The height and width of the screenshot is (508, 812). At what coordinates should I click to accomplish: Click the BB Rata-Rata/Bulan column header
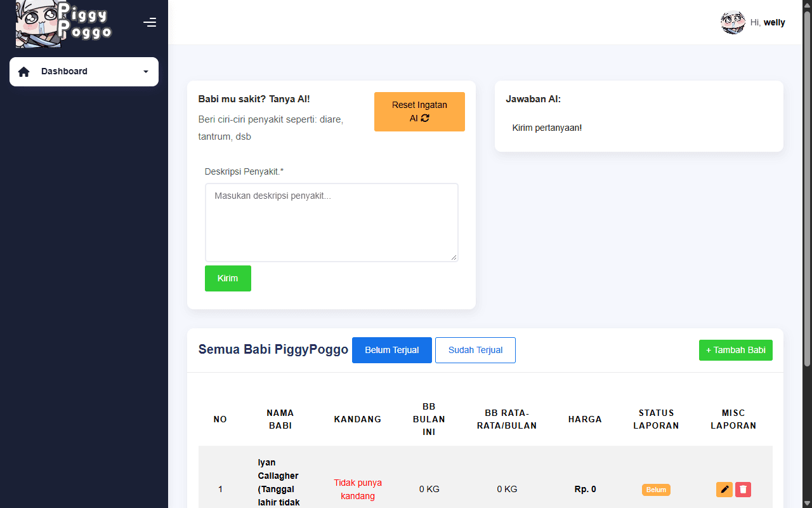[x=507, y=419]
